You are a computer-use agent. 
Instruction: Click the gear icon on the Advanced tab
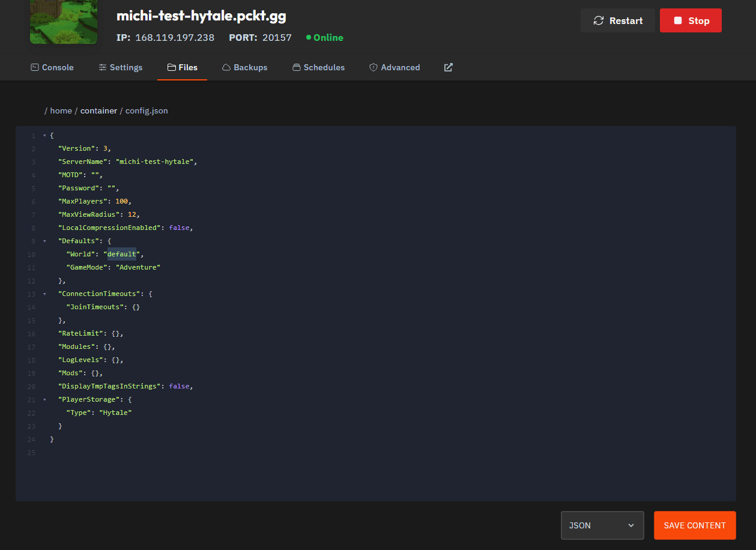pos(373,67)
